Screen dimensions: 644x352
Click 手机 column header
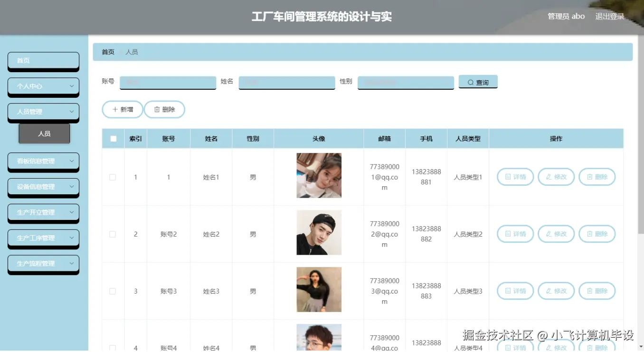point(426,139)
